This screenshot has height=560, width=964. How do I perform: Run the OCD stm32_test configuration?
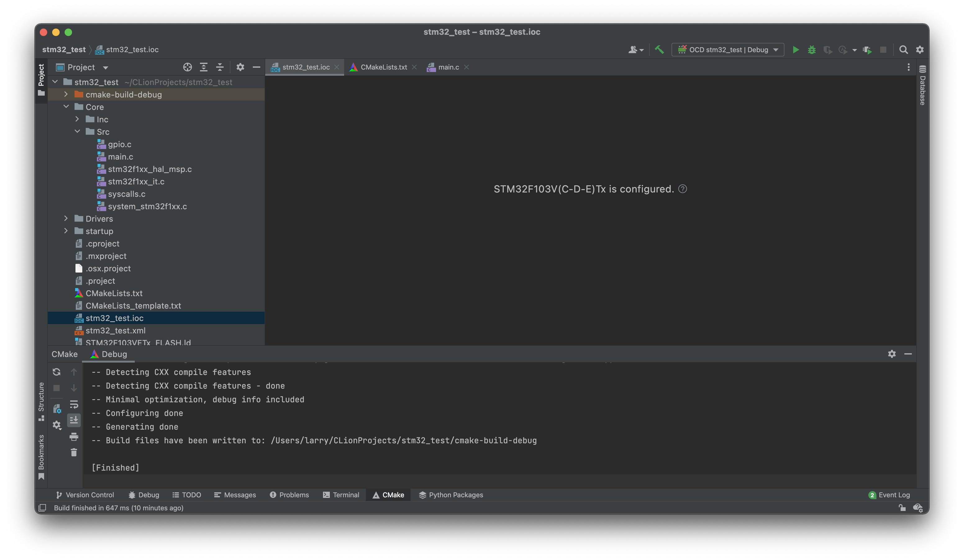coord(795,50)
